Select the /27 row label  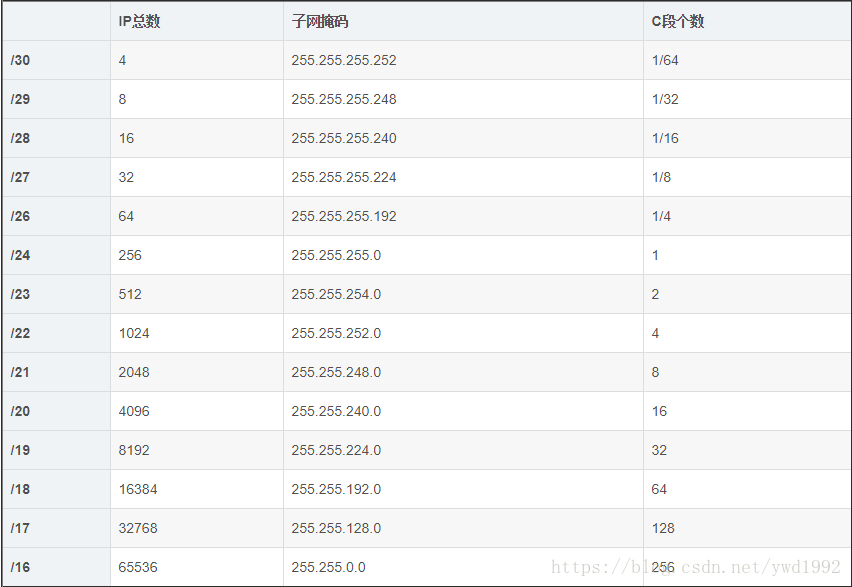tap(21, 177)
